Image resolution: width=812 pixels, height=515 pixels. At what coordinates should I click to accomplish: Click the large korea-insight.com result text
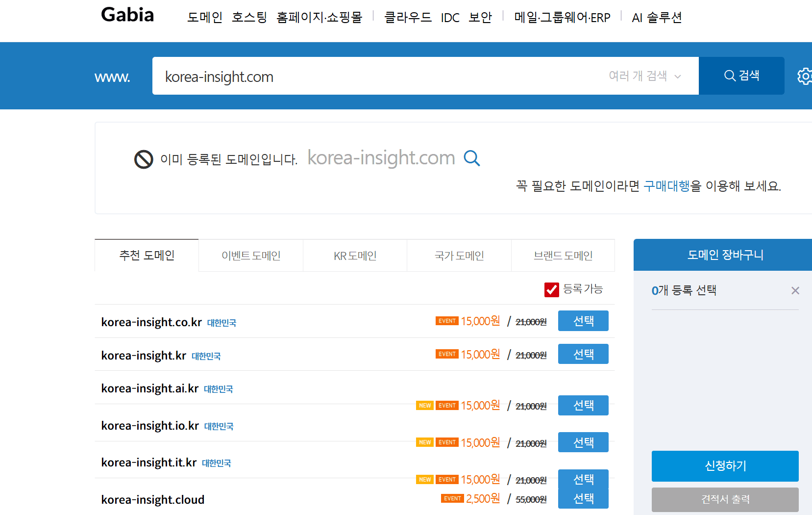pyautogui.click(x=381, y=158)
